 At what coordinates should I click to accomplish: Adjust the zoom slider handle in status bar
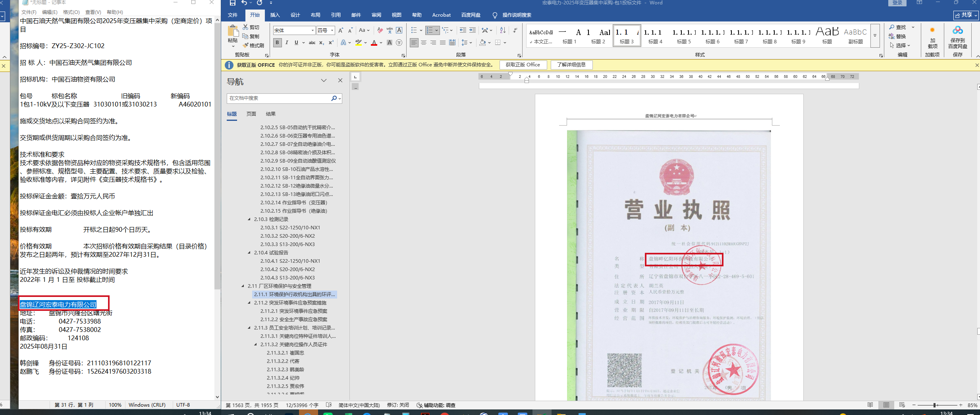tap(935, 405)
